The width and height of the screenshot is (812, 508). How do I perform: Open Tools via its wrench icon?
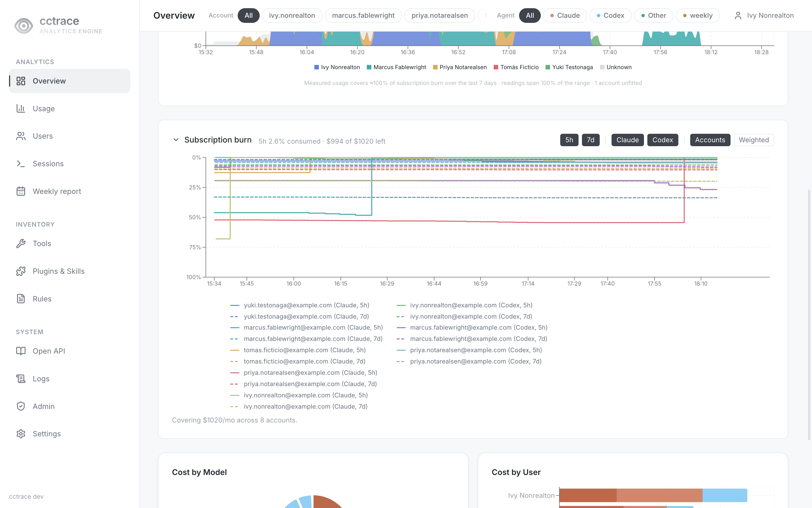click(21, 244)
